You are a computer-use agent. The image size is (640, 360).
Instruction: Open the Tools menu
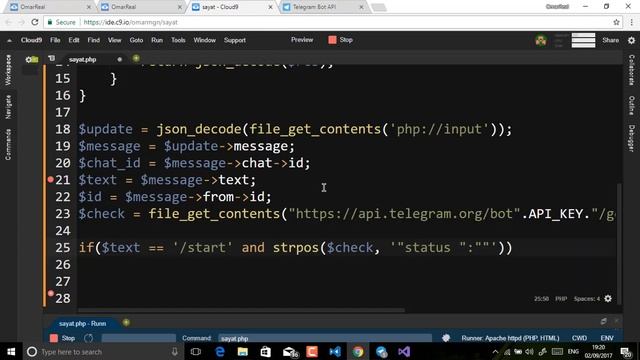[178, 40]
